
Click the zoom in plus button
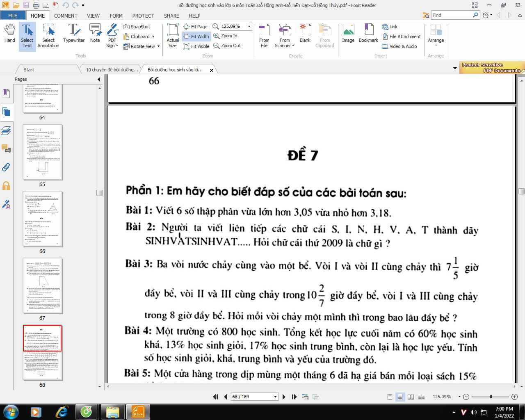514,397
